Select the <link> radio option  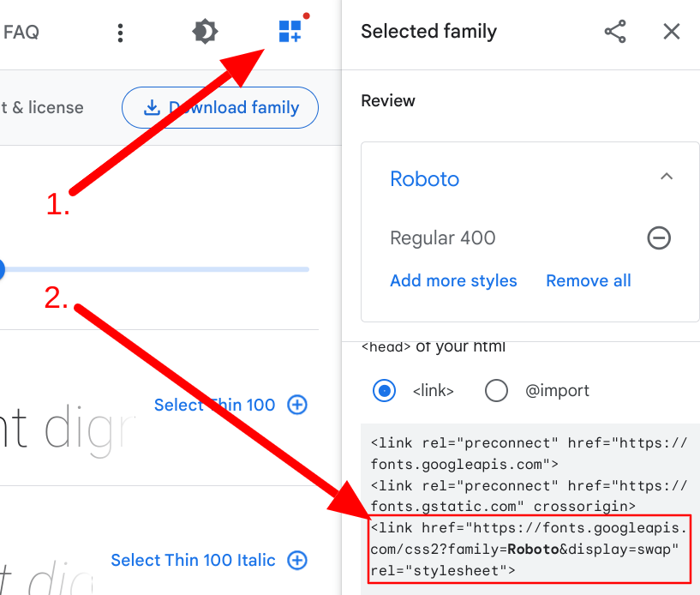click(384, 391)
